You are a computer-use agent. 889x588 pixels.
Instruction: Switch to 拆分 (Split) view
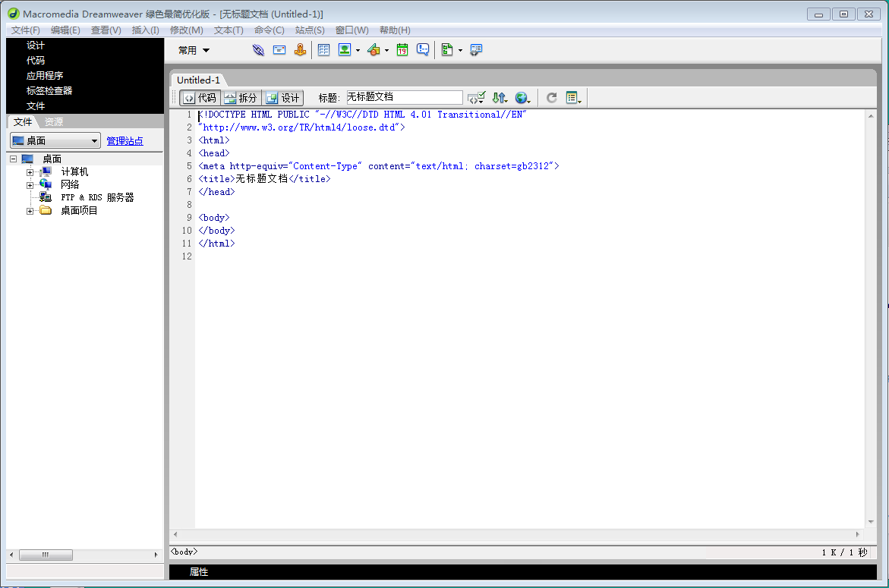pyautogui.click(x=241, y=98)
